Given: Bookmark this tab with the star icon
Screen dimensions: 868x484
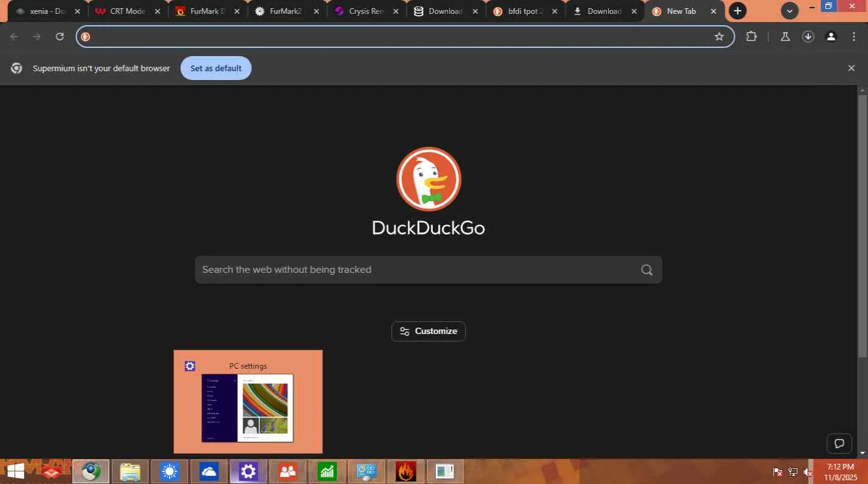Looking at the screenshot, I should 719,37.
